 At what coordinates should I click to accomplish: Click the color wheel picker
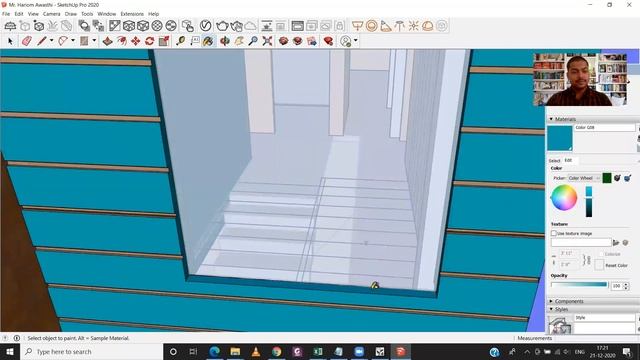(564, 198)
